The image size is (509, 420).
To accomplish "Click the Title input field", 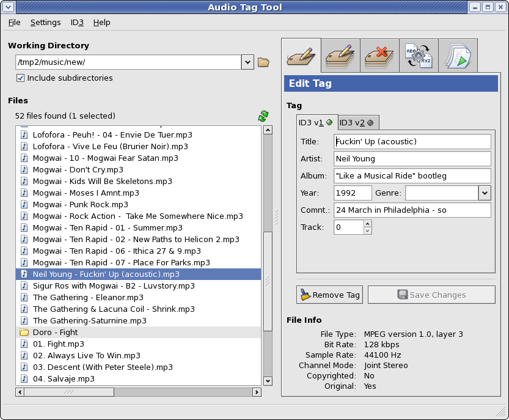I will tap(412, 142).
